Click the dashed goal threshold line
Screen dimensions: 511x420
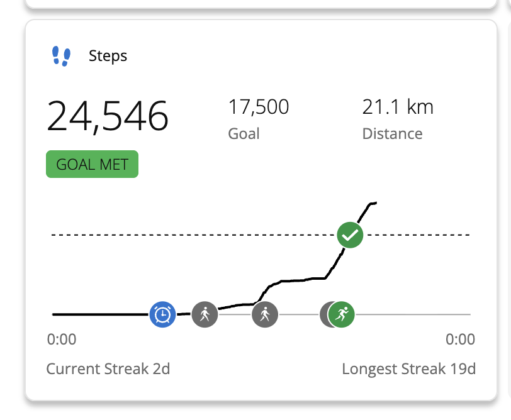[x=189, y=235]
